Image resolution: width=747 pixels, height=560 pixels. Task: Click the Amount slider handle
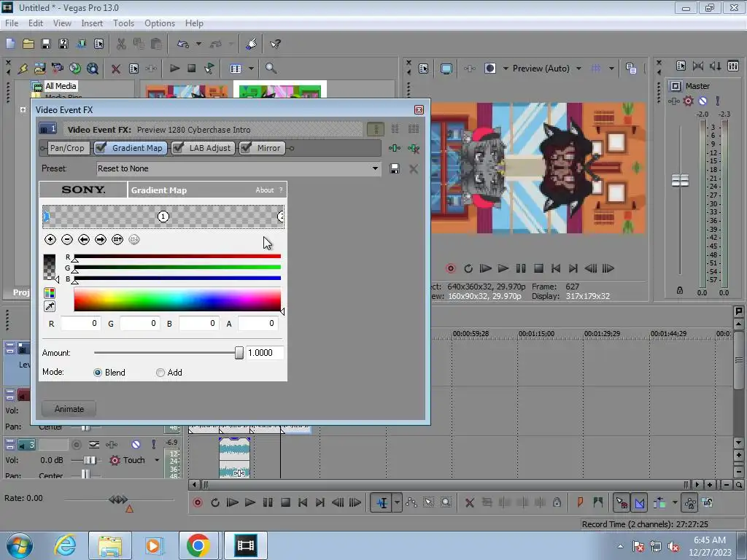[239, 353]
